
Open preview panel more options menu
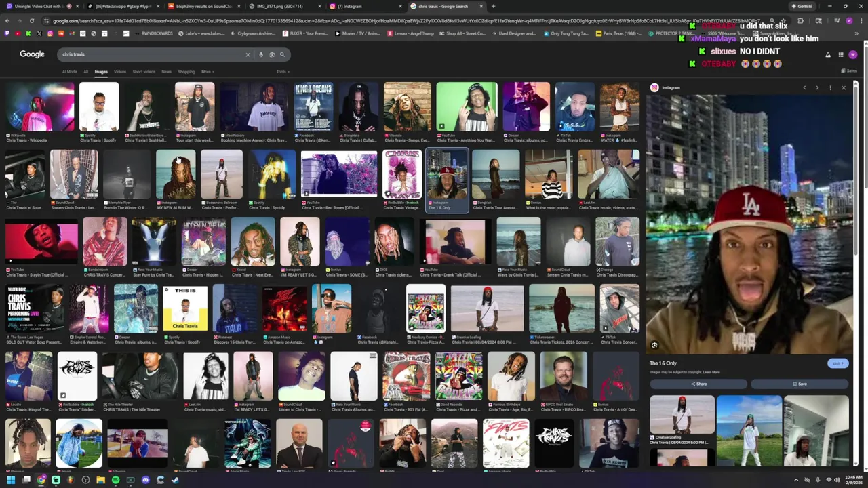[830, 87]
